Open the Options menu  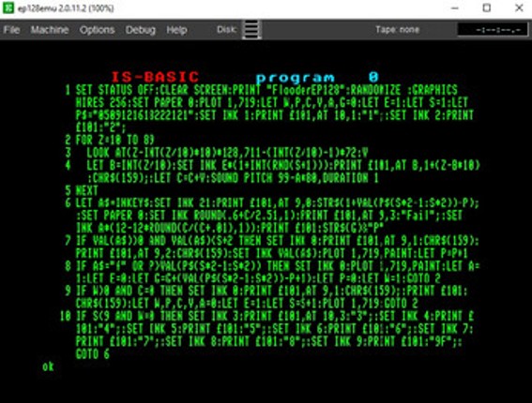click(x=97, y=30)
